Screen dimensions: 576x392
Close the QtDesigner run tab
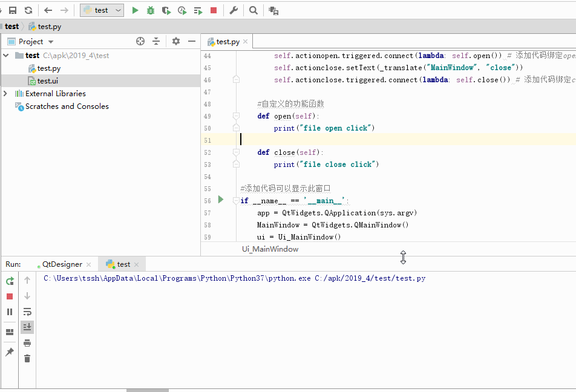point(88,264)
